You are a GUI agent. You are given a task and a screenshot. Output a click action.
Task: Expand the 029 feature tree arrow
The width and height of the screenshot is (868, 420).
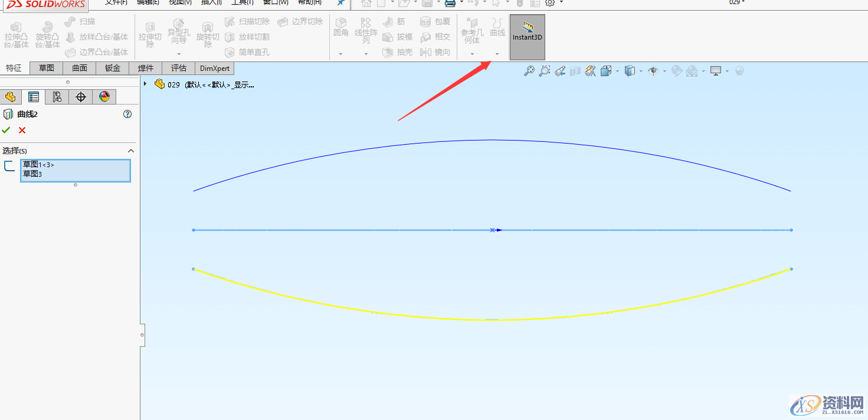click(145, 84)
